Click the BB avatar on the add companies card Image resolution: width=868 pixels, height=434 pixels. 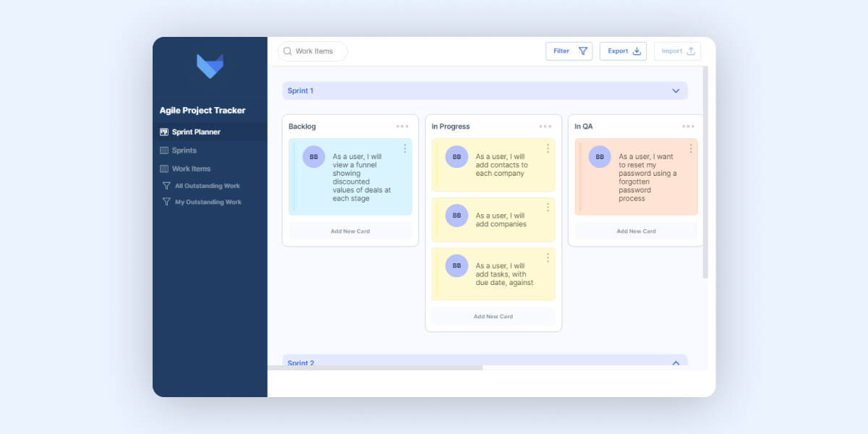tap(456, 216)
